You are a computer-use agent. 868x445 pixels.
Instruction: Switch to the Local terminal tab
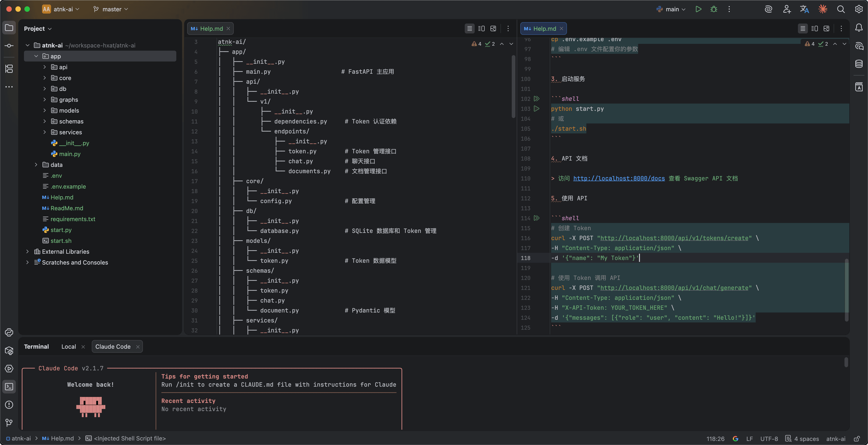pos(68,347)
